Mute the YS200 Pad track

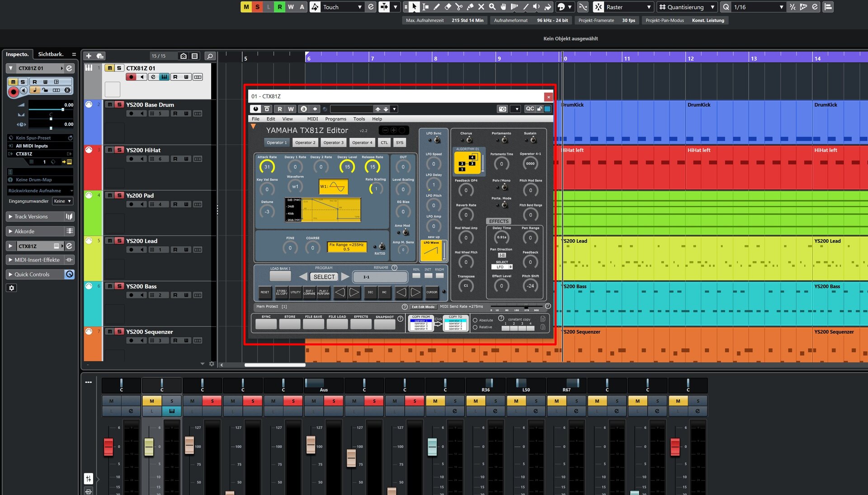109,195
